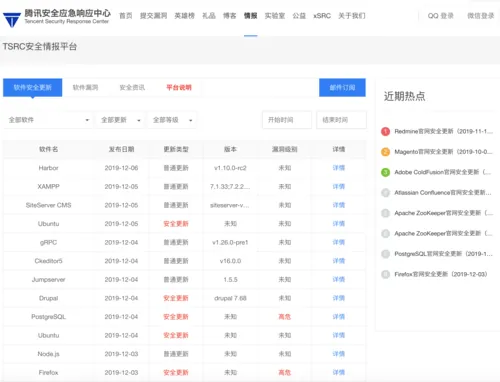Open the Firefox官网安全更新 (2019-12-03) hot topic

coord(441,274)
